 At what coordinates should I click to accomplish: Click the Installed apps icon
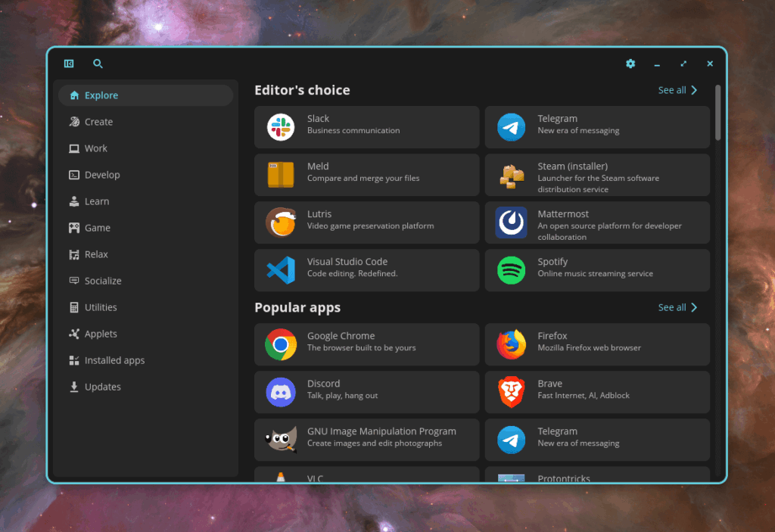point(74,360)
